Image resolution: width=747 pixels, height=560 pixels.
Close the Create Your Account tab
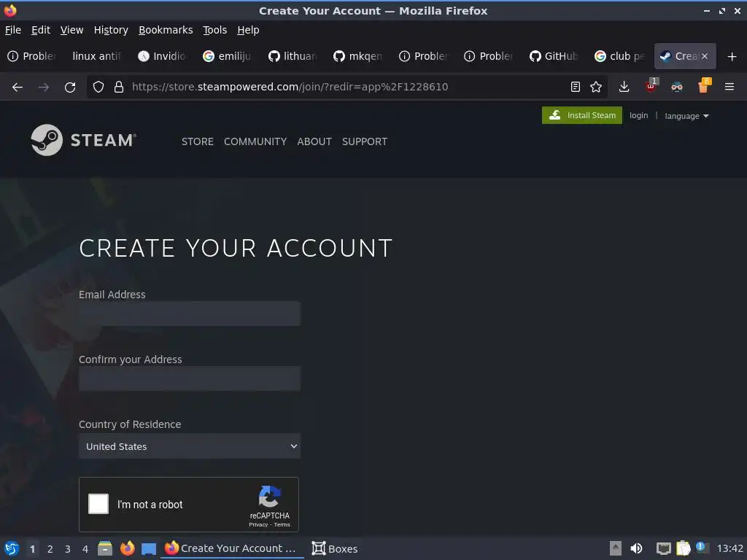pyautogui.click(x=705, y=56)
